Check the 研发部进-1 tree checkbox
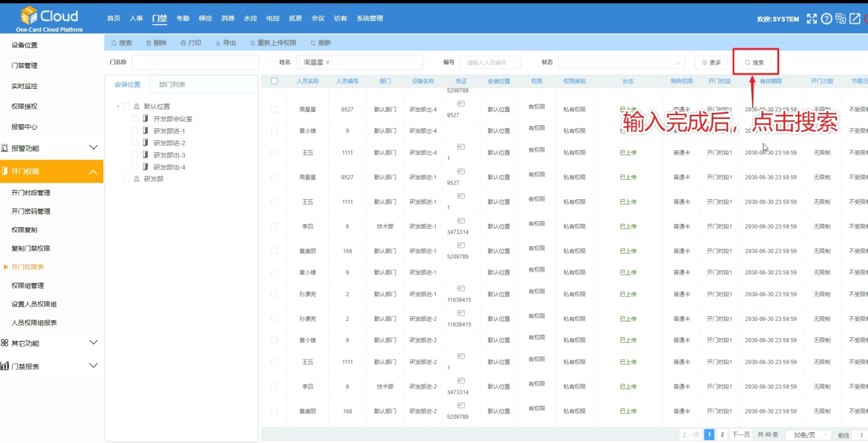868x443 pixels. [x=135, y=131]
